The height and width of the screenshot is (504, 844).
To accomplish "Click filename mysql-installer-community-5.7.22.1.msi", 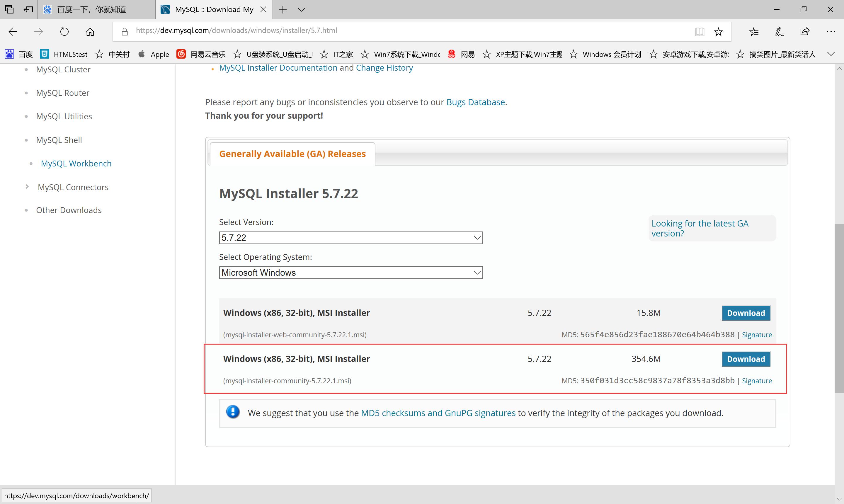I will coord(287,381).
